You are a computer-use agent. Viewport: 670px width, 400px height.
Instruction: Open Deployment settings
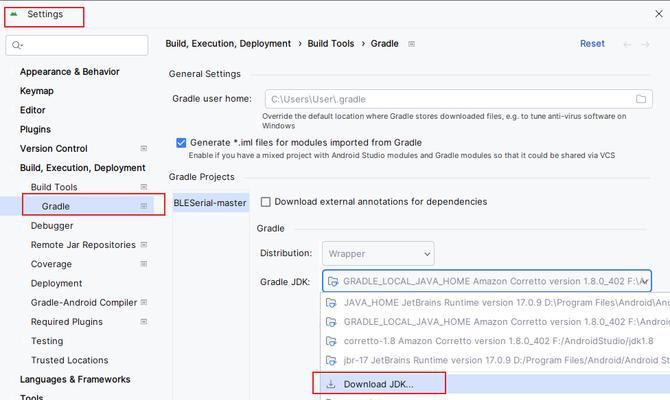[x=56, y=283]
